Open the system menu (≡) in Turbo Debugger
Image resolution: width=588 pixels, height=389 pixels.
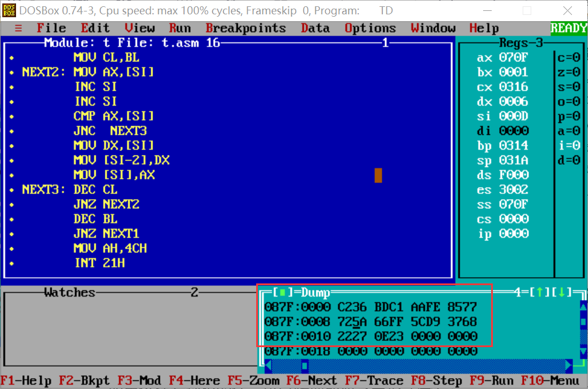point(18,28)
